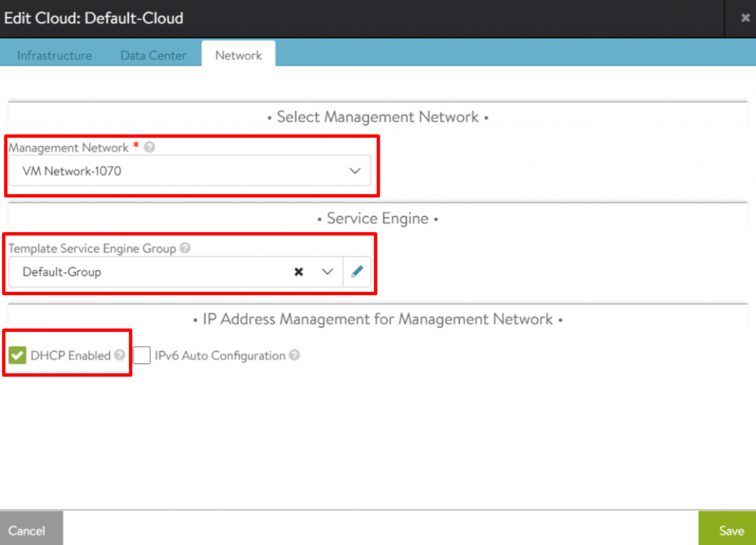Open the Data Center tab

click(x=153, y=56)
